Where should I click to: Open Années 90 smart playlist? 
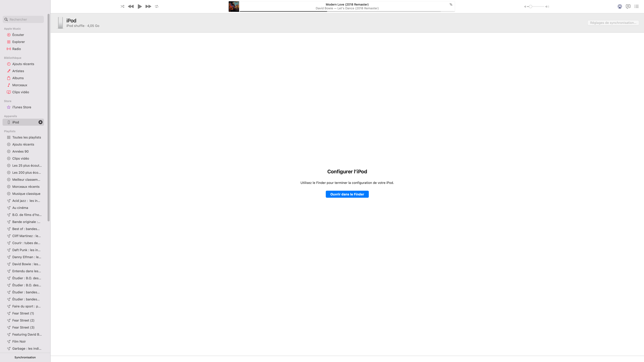(x=23, y=151)
